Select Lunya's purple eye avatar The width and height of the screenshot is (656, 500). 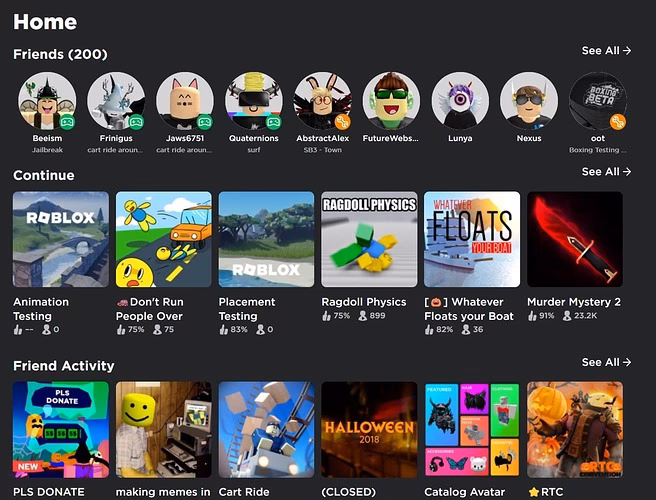460,101
